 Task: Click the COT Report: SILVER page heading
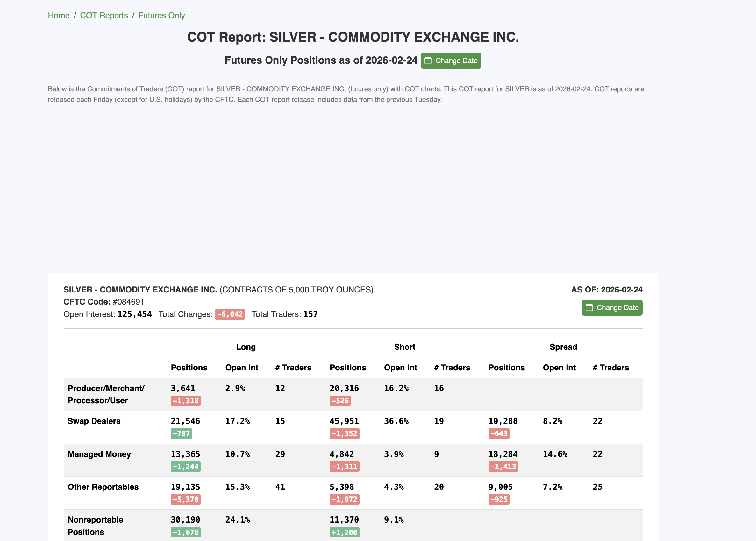pos(353,37)
